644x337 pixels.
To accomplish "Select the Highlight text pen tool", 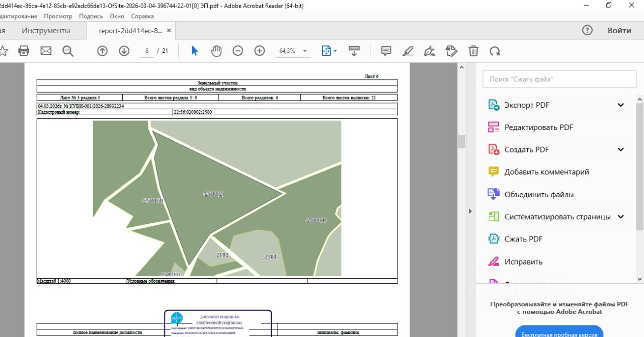I will [408, 51].
